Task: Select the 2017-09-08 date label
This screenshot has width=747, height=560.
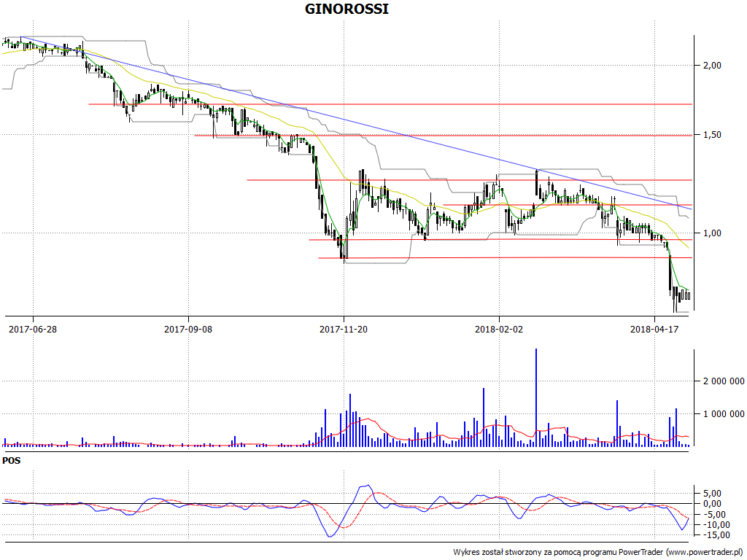Action: point(188,329)
